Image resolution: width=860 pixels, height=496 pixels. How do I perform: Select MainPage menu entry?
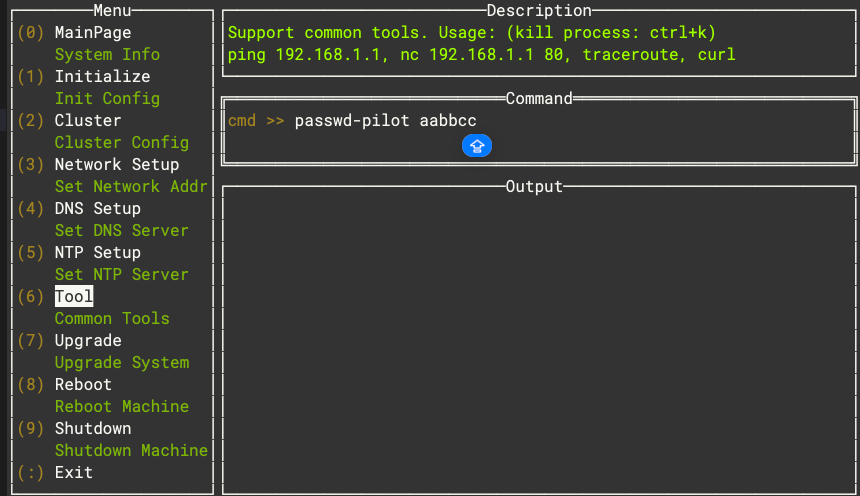pyautogui.click(x=92, y=32)
